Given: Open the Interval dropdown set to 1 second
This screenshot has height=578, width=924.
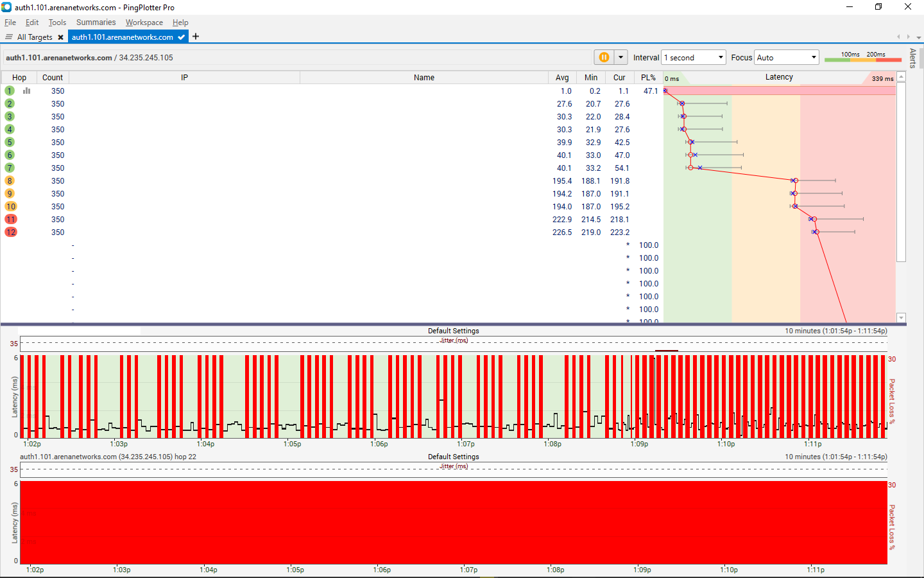Looking at the screenshot, I should click(x=694, y=57).
